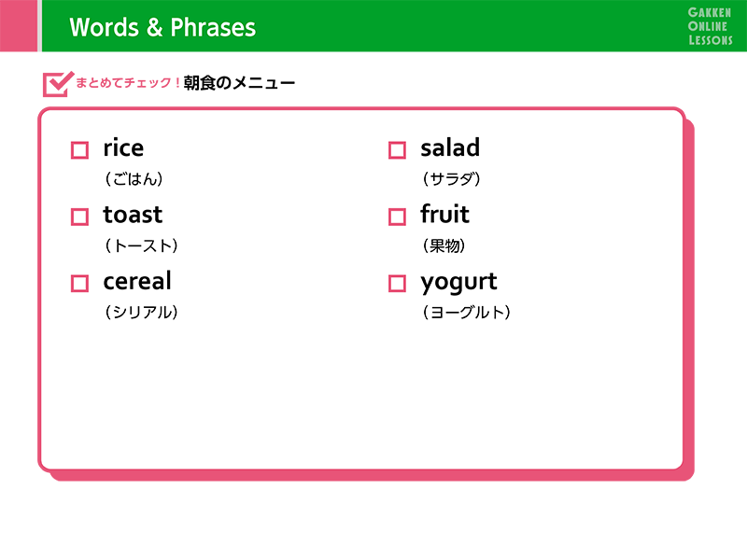This screenshot has width=747, height=560.
Task: Click the Japanese translation (トースト)
Action: click(141, 246)
